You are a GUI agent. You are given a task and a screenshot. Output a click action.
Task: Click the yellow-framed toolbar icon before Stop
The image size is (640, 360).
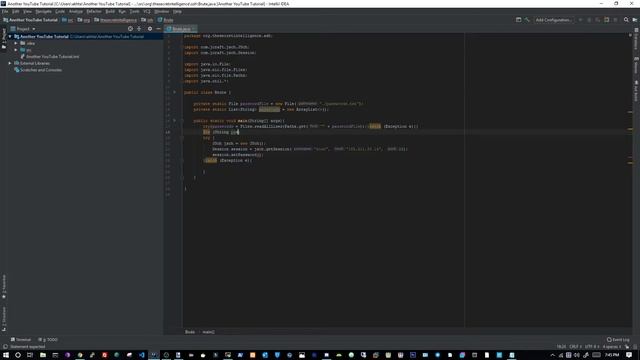[607, 20]
